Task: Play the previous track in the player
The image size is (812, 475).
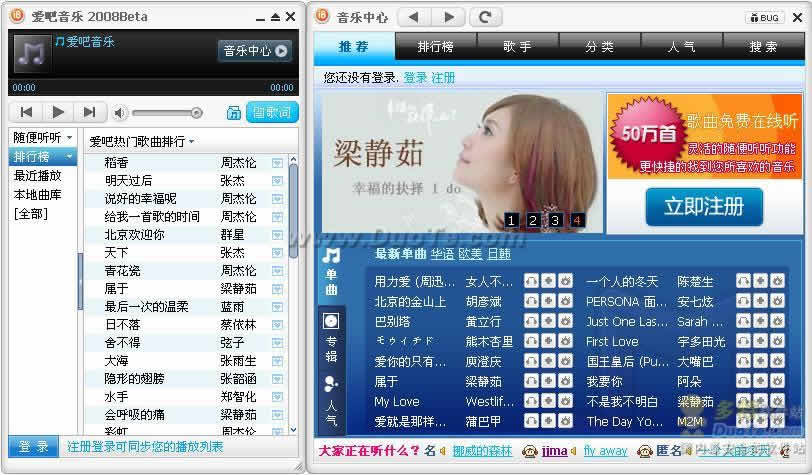Action: pyautogui.click(x=26, y=112)
